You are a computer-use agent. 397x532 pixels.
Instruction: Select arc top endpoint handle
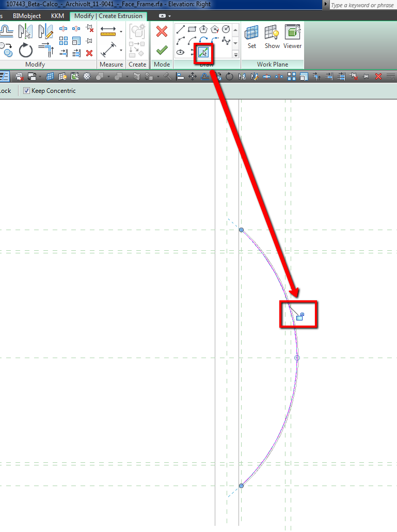(x=241, y=230)
